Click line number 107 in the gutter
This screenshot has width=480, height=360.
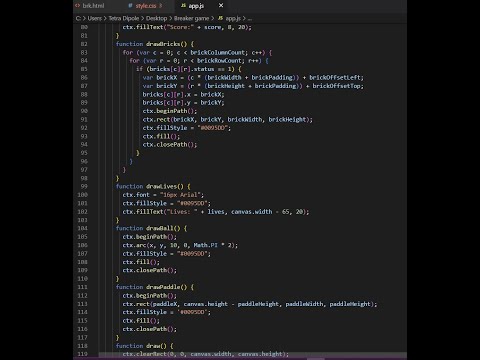[82, 254]
